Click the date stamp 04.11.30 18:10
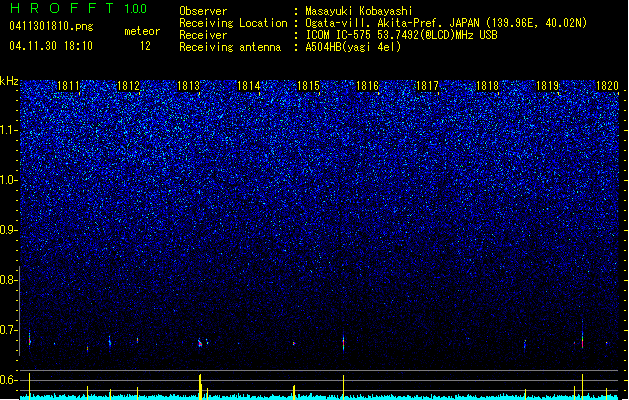The width and height of the screenshot is (629, 400). [51, 46]
